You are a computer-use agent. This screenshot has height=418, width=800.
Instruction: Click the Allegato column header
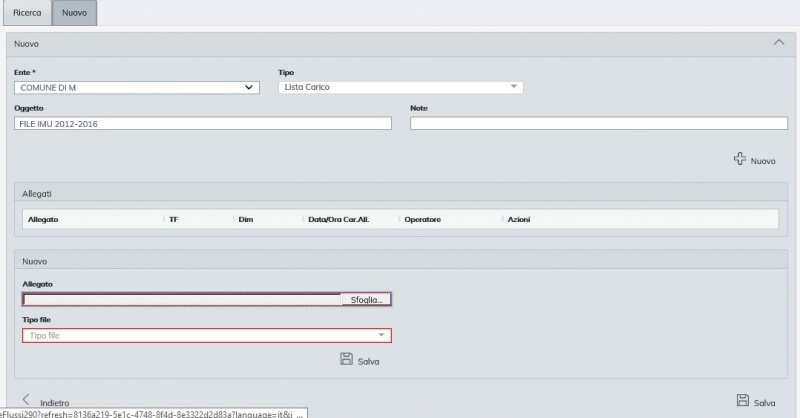(43, 219)
